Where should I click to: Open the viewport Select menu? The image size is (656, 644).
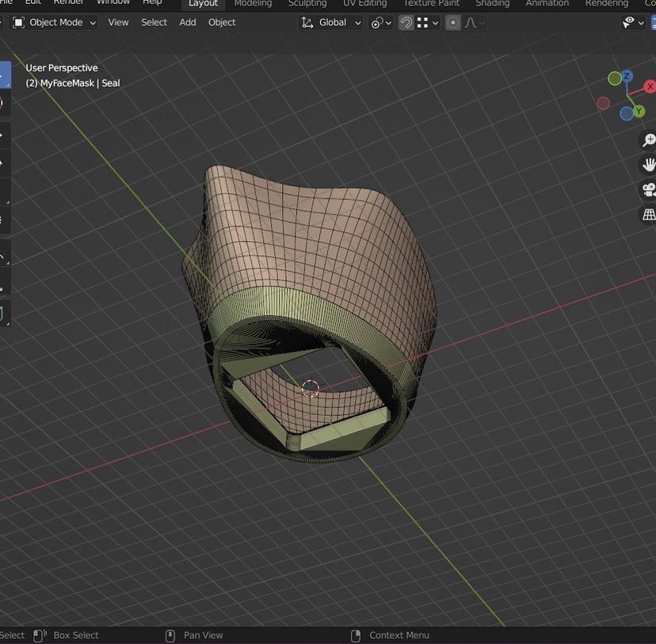154,23
